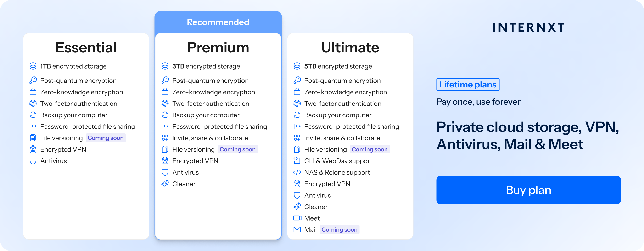This screenshot has height=251, width=644.
Task: Click the two-factor authentication fingerprint icon in Essential
Action: point(33,104)
